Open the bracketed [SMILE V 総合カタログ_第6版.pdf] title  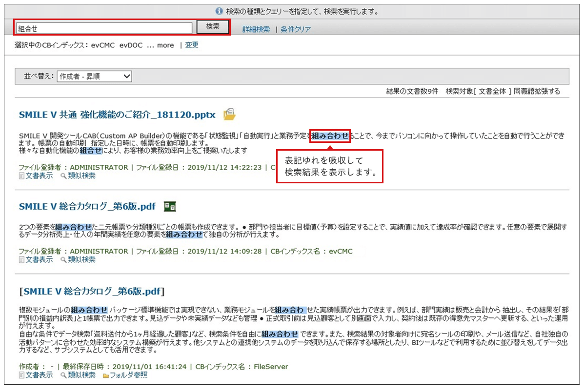(x=92, y=291)
